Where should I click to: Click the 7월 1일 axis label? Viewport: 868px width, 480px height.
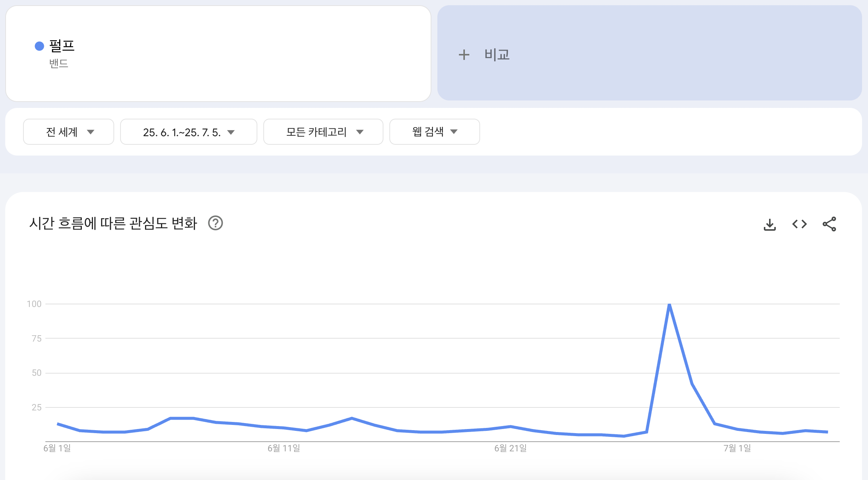[x=737, y=448]
